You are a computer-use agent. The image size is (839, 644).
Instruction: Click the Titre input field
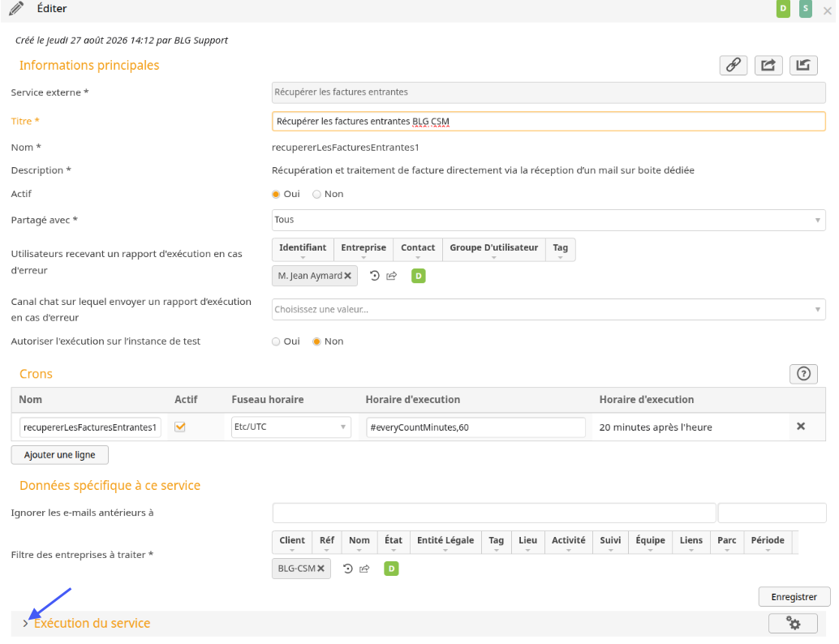(549, 122)
